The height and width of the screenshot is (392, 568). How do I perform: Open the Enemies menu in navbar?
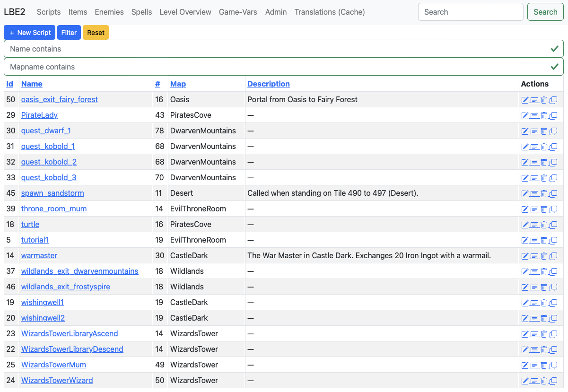pos(109,12)
